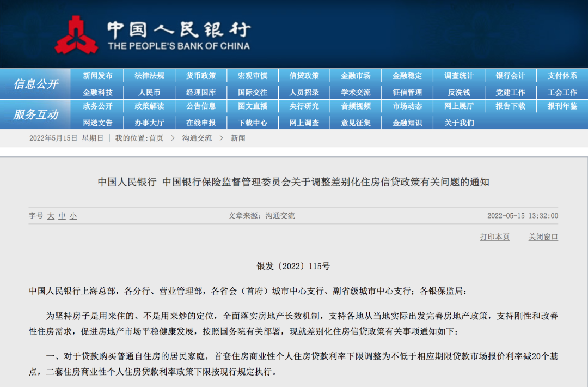588x387 pixels.
Task: Click the 服务互动 section header
Action: point(36,114)
